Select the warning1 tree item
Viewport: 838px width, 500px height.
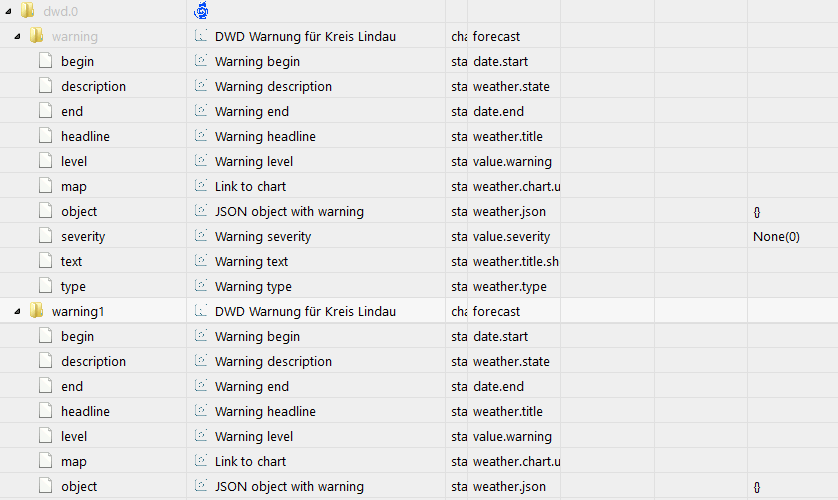[78, 311]
